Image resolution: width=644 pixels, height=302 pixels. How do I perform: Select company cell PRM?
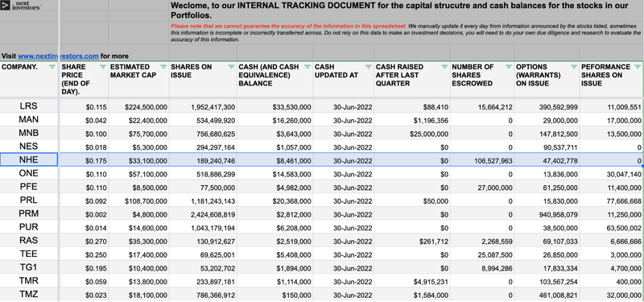coord(28,213)
